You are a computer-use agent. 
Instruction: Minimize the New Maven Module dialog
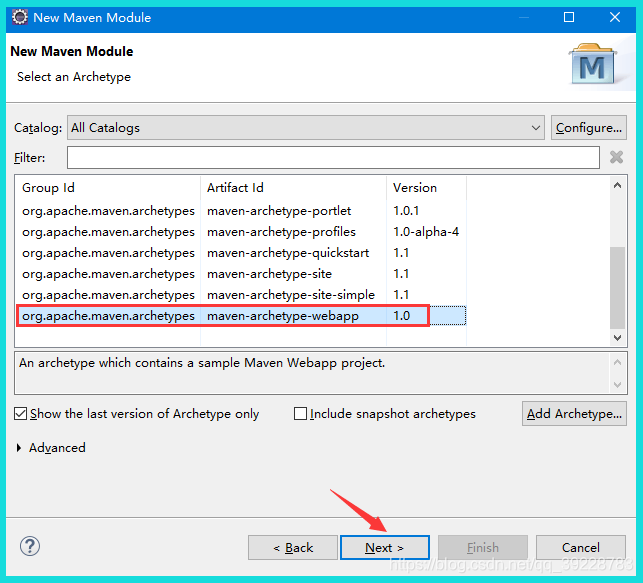click(x=524, y=17)
